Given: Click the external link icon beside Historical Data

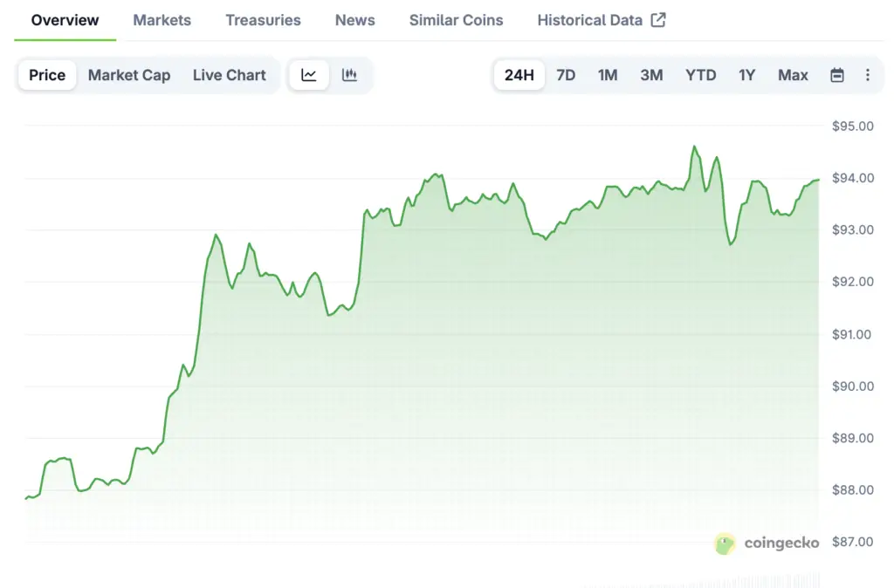Looking at the screenshot, I should click(x=658, y=20).
